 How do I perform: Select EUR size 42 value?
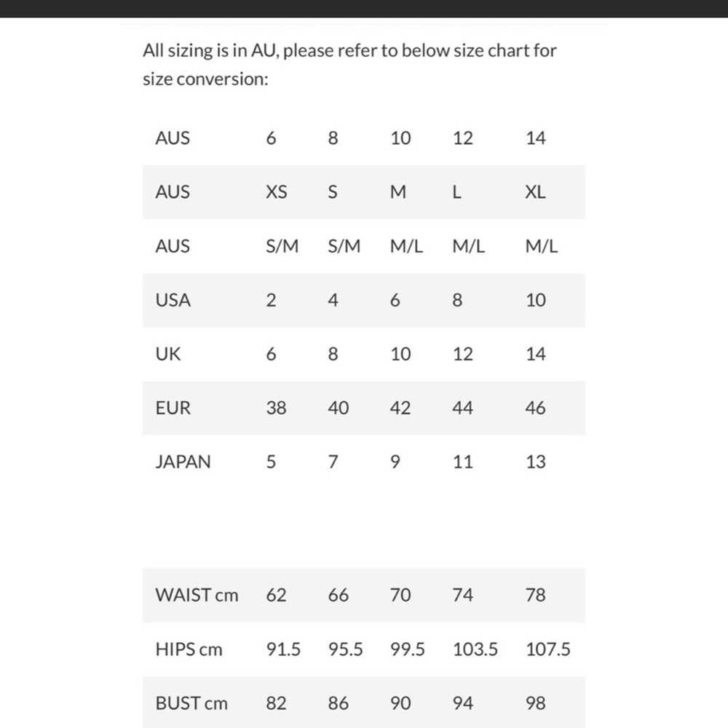(400, 408)
